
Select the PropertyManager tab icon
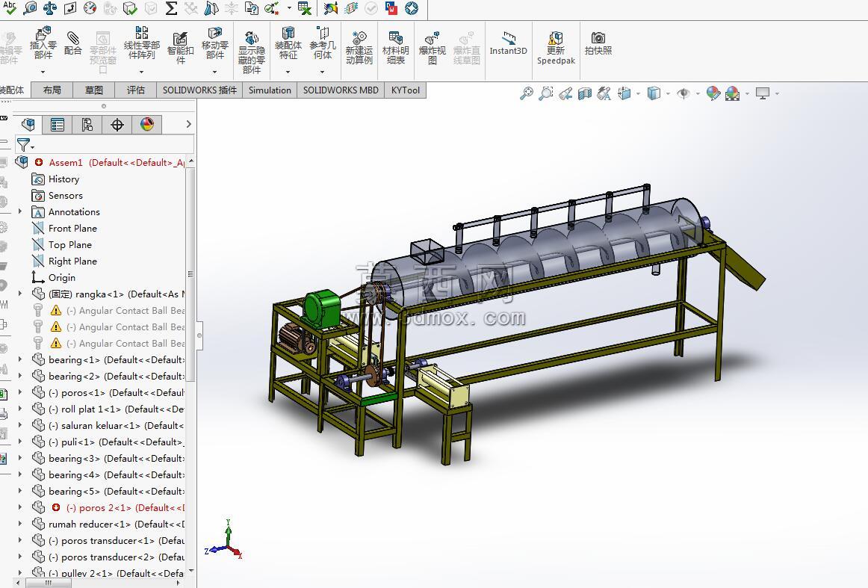pos(57,125)
